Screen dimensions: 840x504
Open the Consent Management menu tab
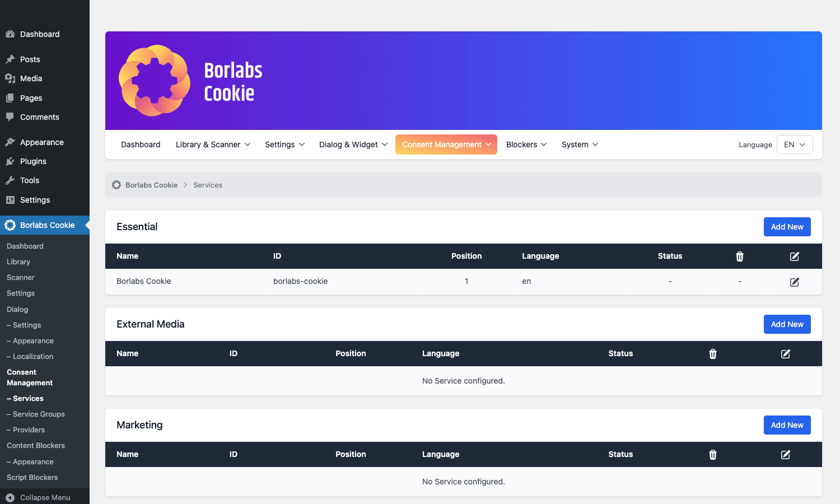[446, 144]
